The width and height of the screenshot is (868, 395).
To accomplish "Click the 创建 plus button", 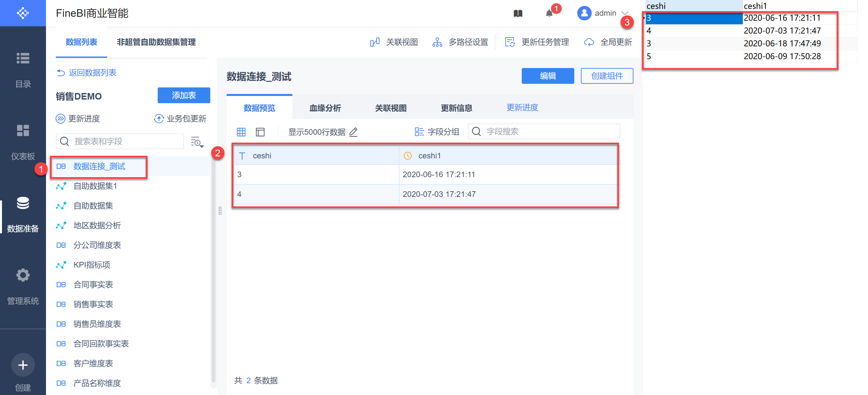I will [x=23, y=365].
